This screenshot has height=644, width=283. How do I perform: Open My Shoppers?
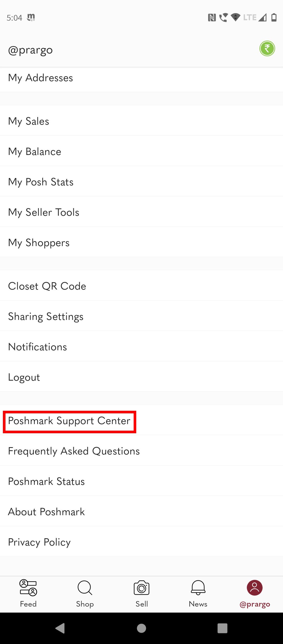[39, 242]
